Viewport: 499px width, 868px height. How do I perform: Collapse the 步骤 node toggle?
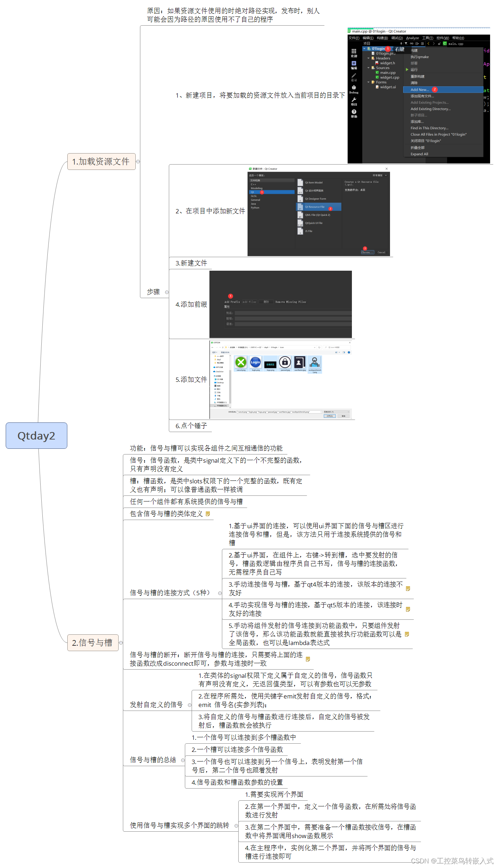[167, 292]
